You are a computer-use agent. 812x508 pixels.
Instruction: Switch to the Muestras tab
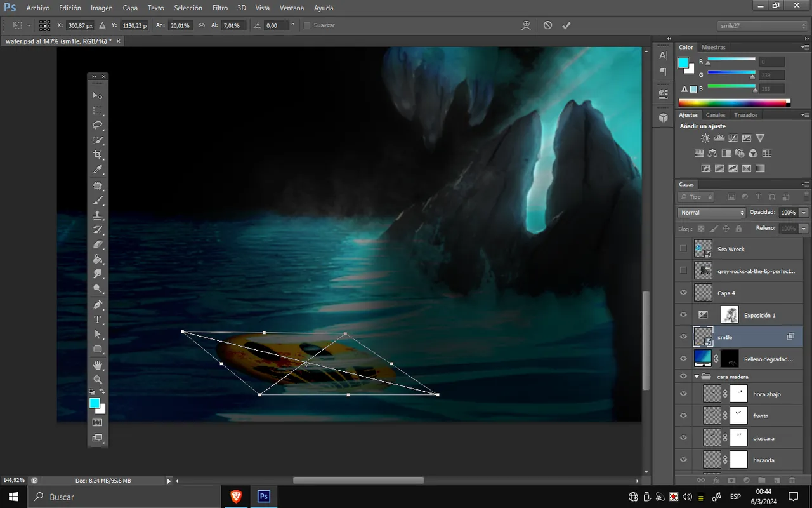click(713, 47)
